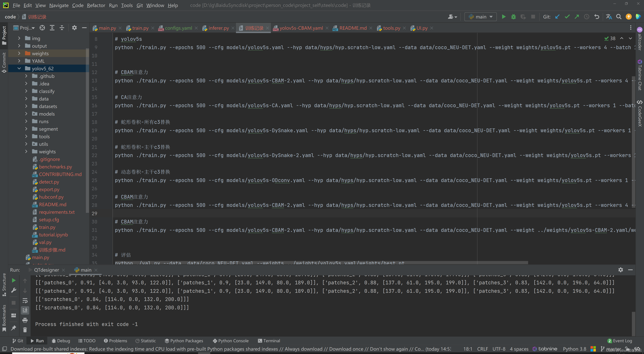The width and height of the screenshot is (644, 354).
Task: Open the Refactor menu
Action: tap(96, 5)
